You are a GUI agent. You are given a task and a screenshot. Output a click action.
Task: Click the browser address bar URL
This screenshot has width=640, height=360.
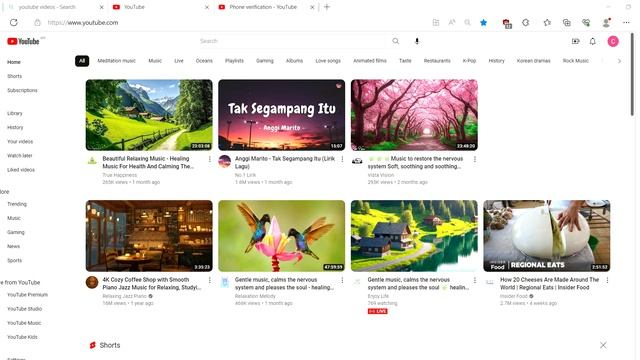tap(83, 22)
